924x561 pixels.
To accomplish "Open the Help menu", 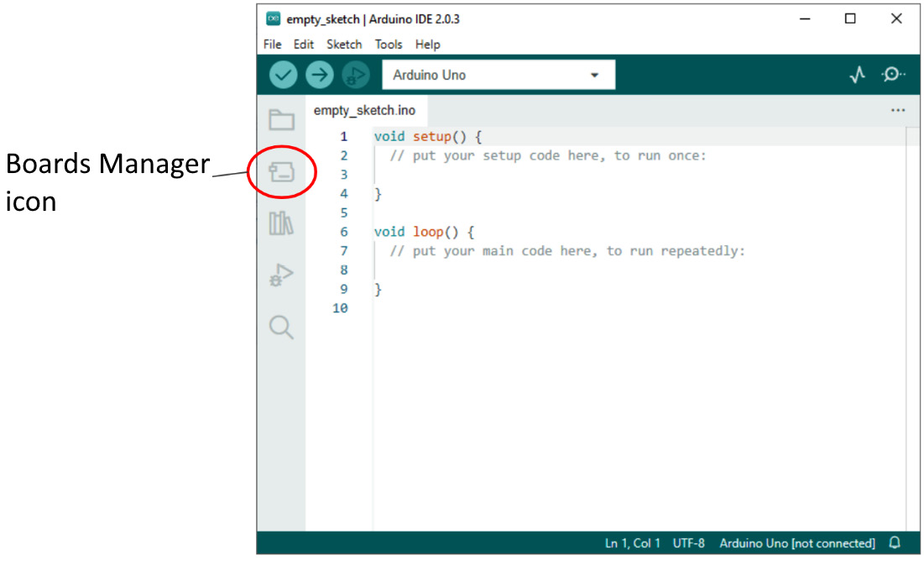I will [428, 45].
